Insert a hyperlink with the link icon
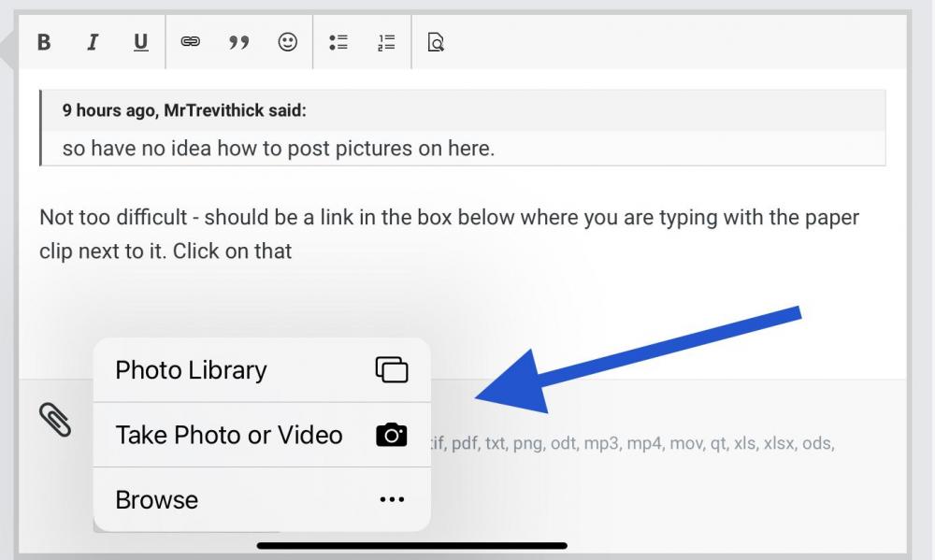The width and height of the screenshot is (935, 560). tap(190, 42)
